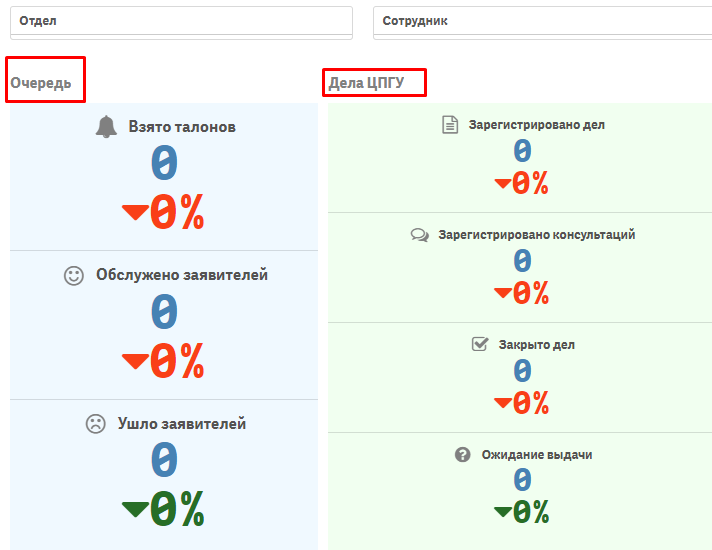Image resolution: width=712 pixels, height=550 pixels.
Task: Click the document icon beside Зарегистрировано дел
Action: (x=450, y=125)
